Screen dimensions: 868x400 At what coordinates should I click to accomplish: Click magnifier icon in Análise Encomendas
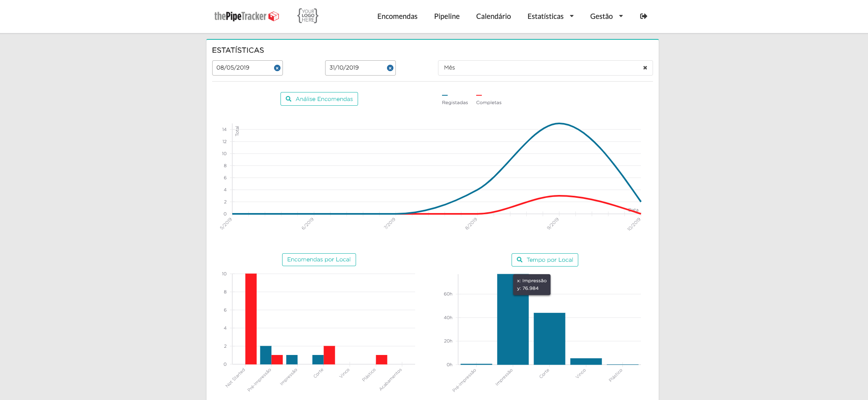coord(289,99)
